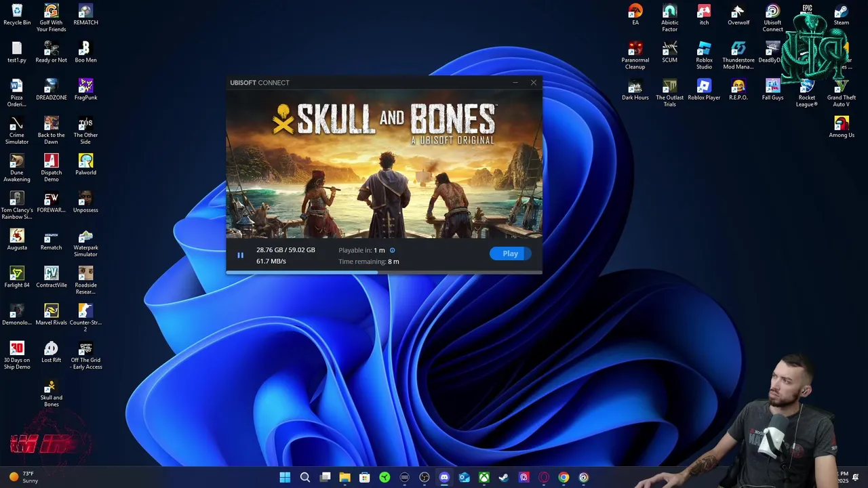Image resolution: width=868 pixels, height=488 pixels.
Task: Select the Farlight 84 desktop icon
Action: coord(17,277)
